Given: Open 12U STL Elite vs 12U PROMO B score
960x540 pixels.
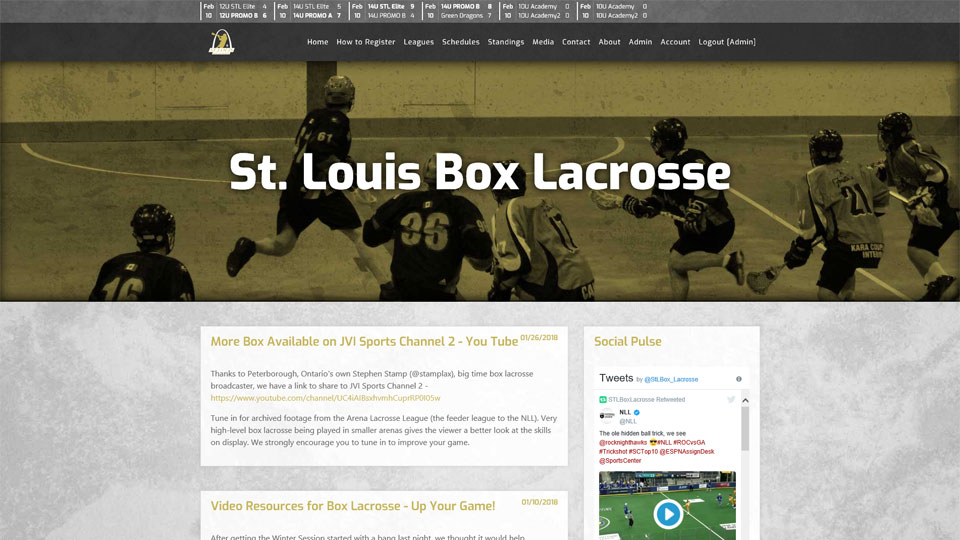Looking at the screenshot, I should [236, 11].
